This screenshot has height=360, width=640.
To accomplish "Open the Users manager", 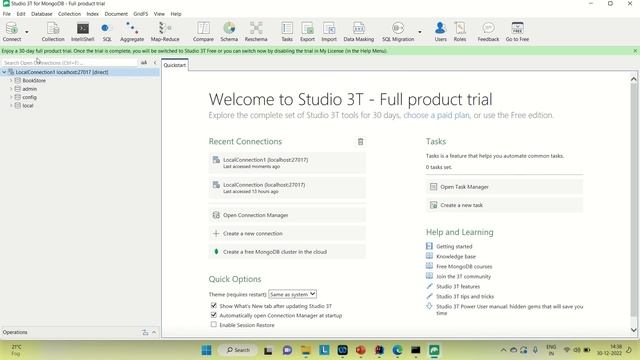I will pos(440,31).
